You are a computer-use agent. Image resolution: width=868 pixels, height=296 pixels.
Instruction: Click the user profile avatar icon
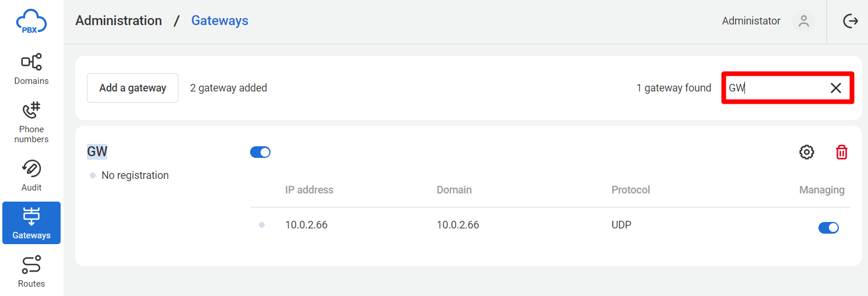[x=804, y=21]
